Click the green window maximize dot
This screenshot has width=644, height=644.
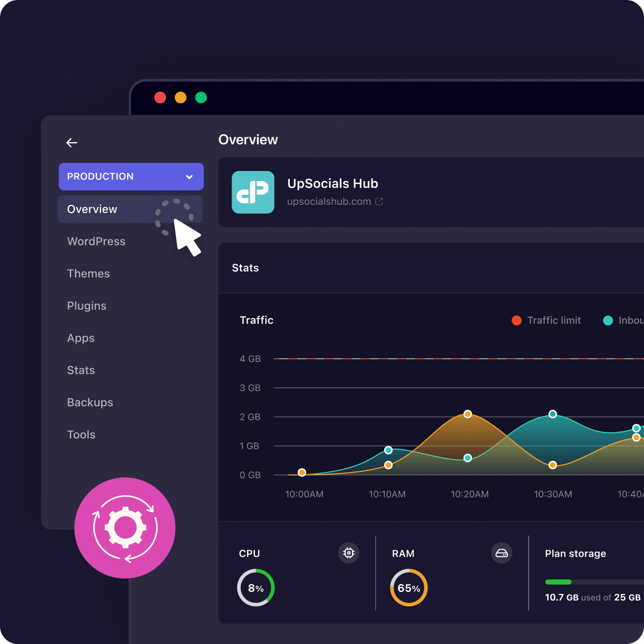coord(201,98)
